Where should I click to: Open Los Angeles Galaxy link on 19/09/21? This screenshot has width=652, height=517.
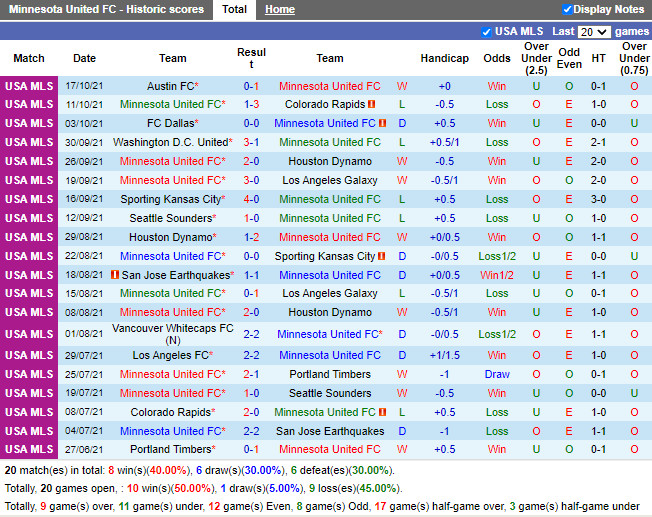pyautogui.click(x=330, y=180)
